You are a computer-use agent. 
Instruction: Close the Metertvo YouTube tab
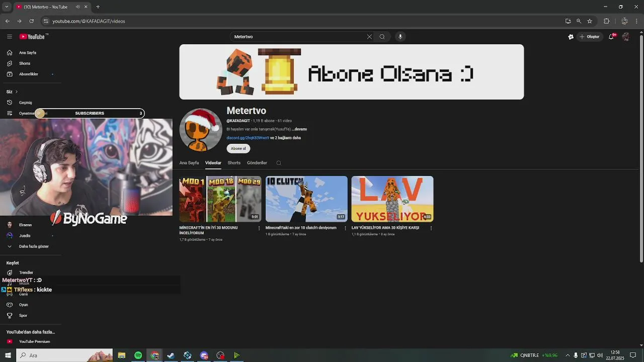86,7
